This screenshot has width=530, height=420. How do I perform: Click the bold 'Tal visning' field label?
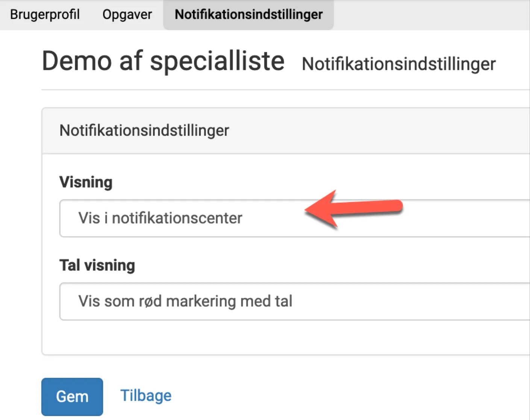pos(97,265)
